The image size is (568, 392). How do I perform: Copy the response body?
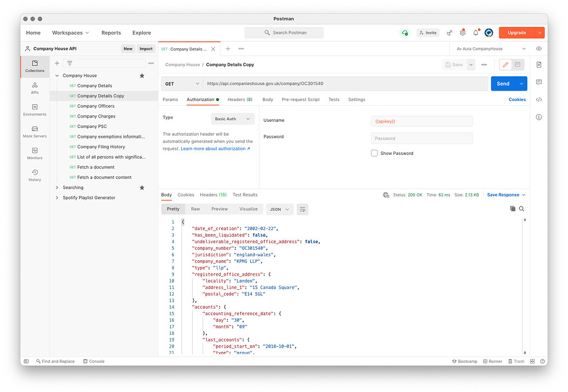[513, 209]
